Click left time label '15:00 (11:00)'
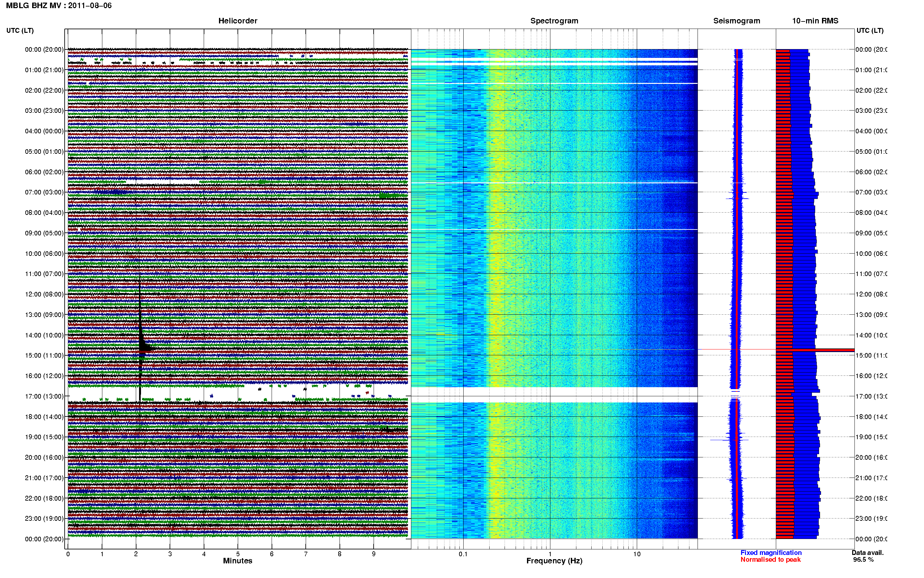Screen dimensions: 924x578 [44, 356]
